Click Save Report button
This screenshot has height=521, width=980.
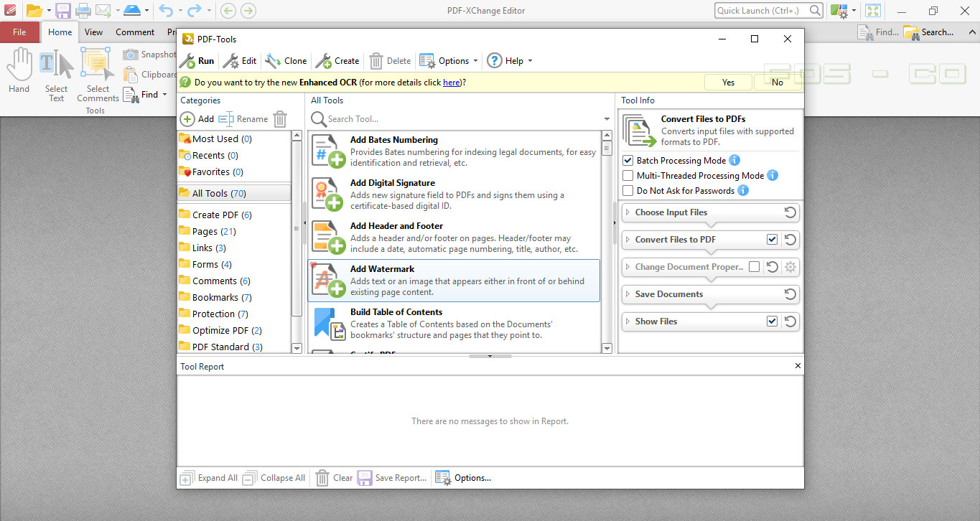[x=392, y=478]
